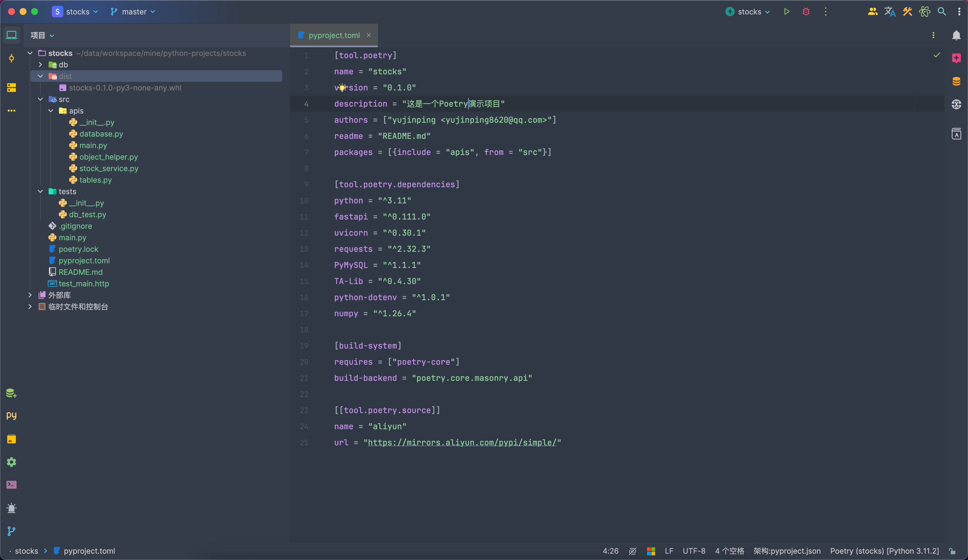Open the master branch dropdown
968x560 pixels.
(x=133, y=12)
